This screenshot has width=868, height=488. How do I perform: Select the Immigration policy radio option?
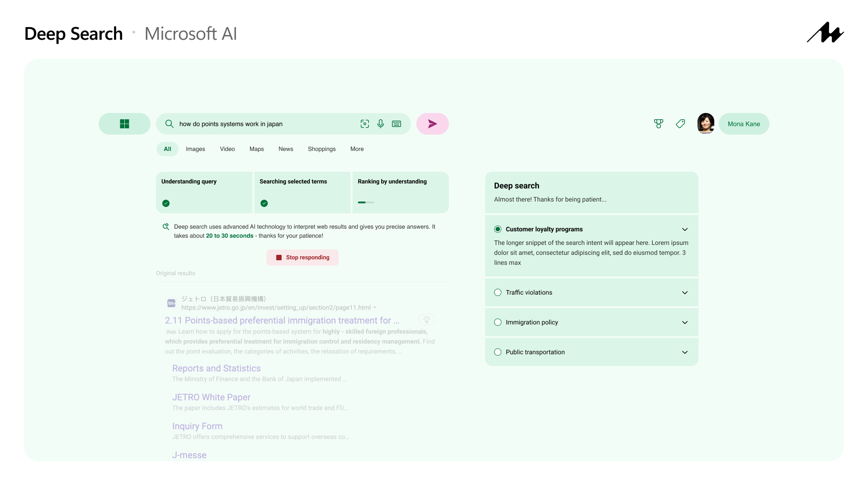coord(498,322)
